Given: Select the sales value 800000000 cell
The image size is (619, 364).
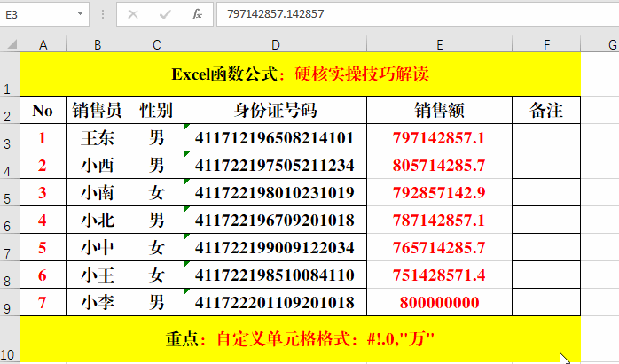Looking at the screenshot, I should click(x=439, y=303).
